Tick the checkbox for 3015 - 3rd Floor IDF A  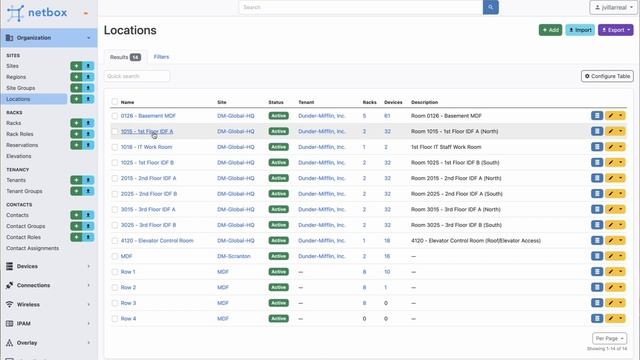(115, 209)
